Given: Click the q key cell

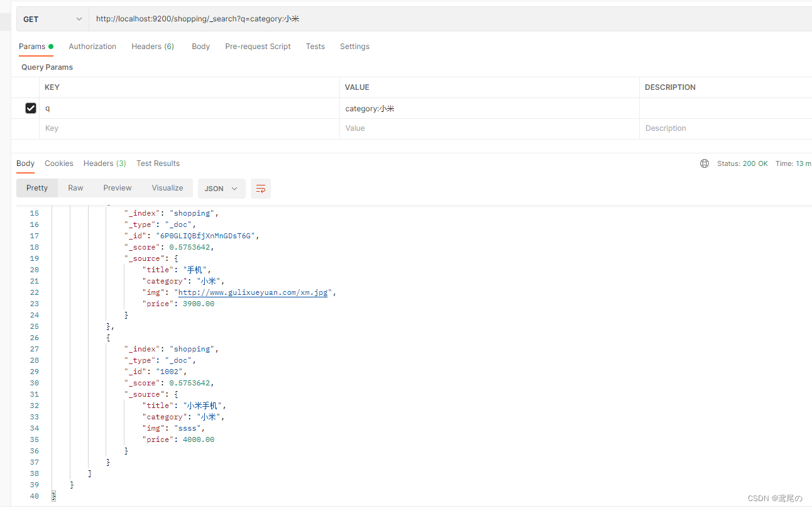Looking at the screenshot, I should [190, 108].
